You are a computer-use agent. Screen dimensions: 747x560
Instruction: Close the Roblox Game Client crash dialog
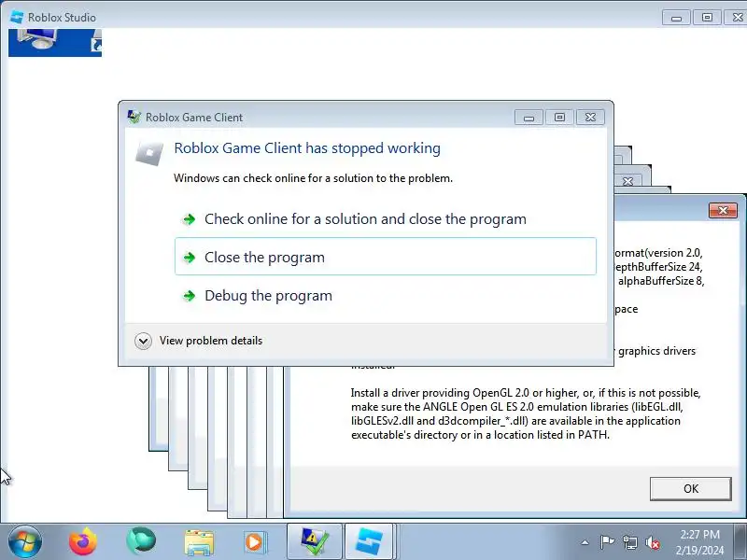590,118
